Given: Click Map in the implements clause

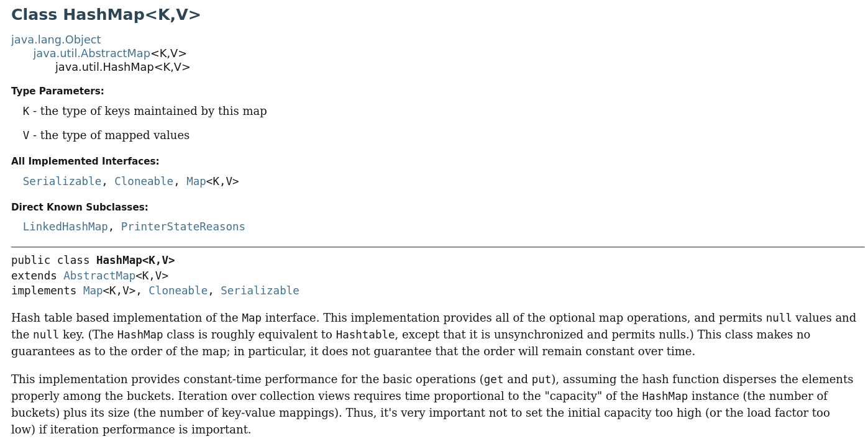Looking at the screenshot, I should pyautogui.click(x=93, y=291).
